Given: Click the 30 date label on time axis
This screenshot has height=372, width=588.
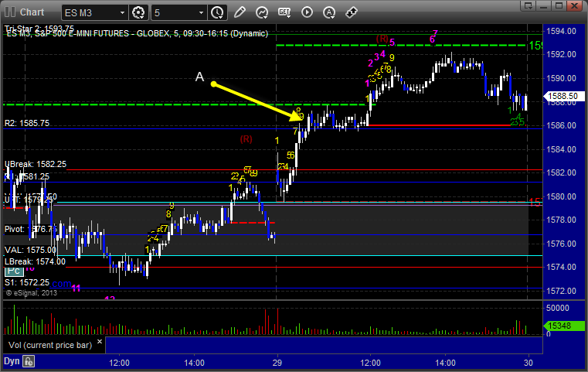Looking at the screenshot, I should (x=528, y=363).
